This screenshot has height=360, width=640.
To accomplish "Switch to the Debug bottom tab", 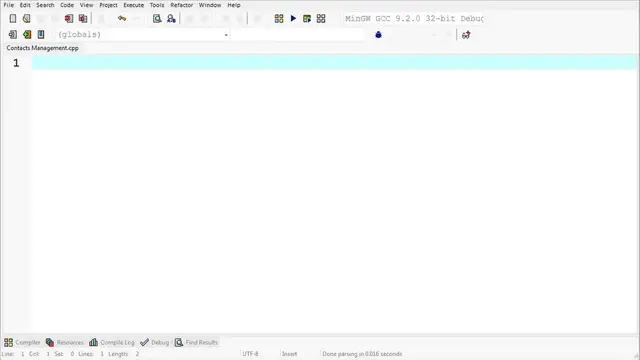I will tap(155, 342).
